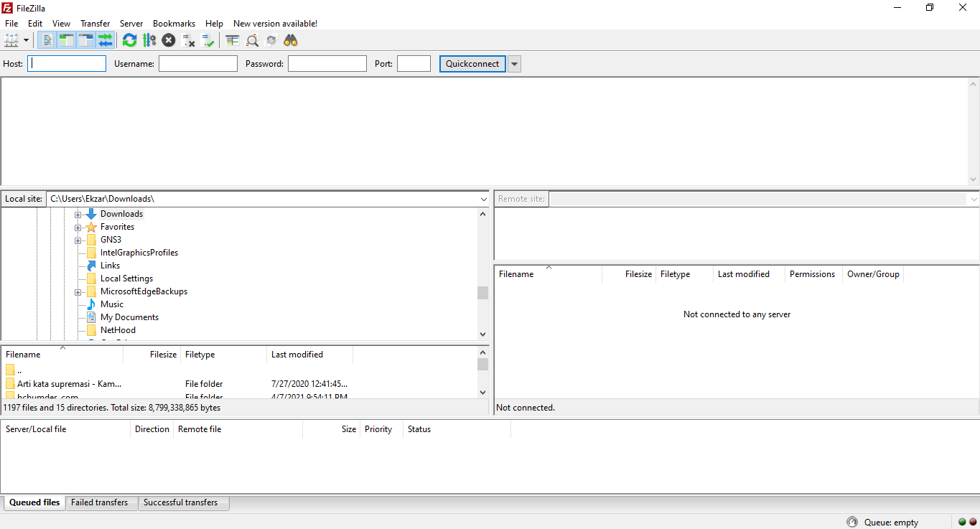Open the Transfer menu
980x529 pixels.
coord(95,24)
